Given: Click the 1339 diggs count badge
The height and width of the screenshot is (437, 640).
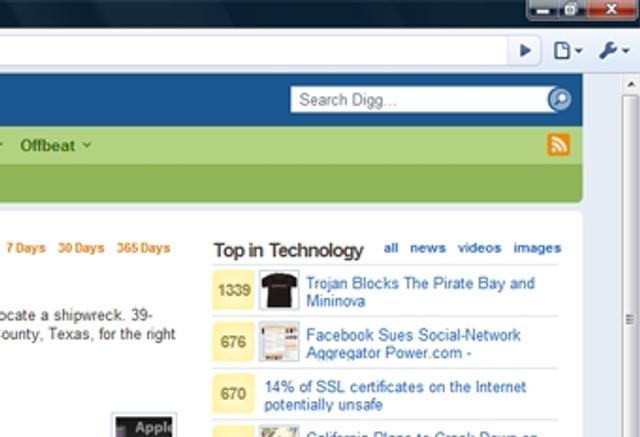Looking at the screenshot, I should coord(233,290).
